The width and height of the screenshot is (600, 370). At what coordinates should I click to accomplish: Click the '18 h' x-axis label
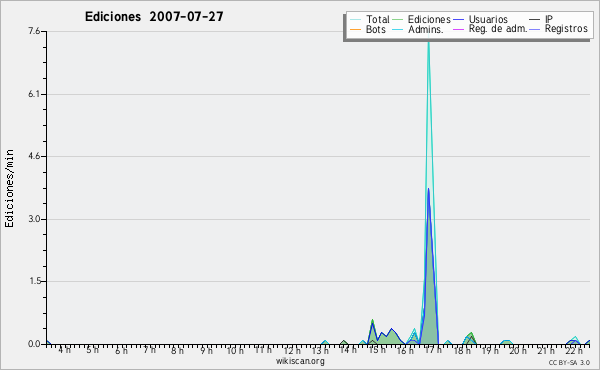[x=462, y=350]
